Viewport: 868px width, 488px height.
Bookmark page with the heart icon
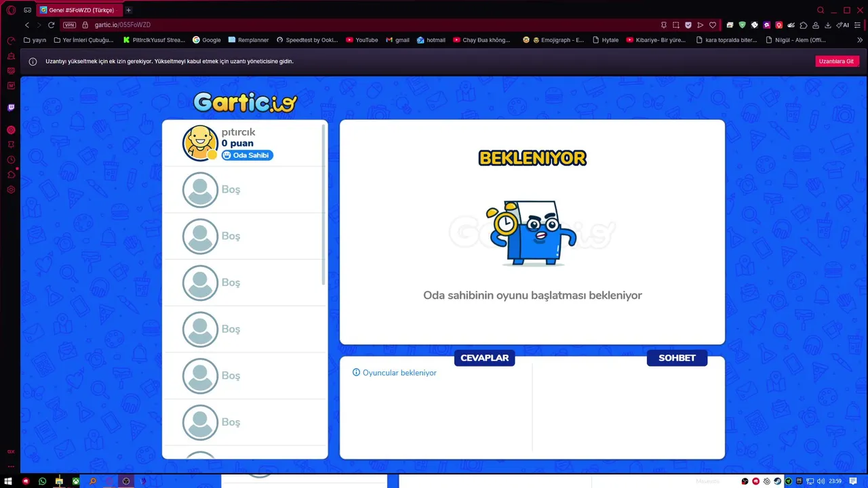pyautogui.click(x=713, y=25)
